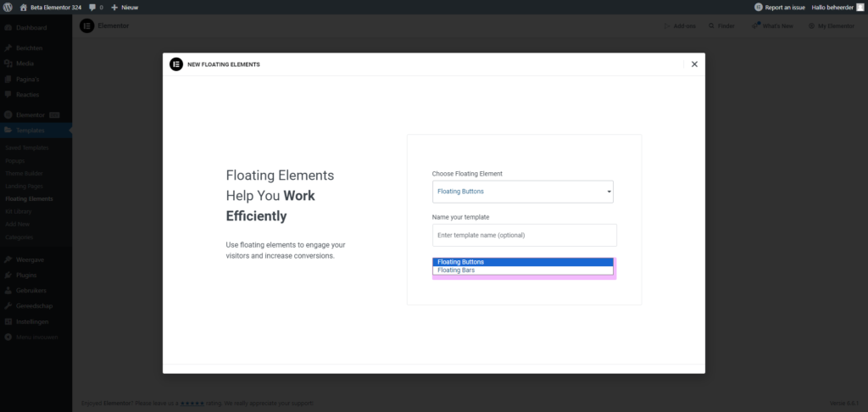Open Categories submenu item
This screenshot has height=412, width=868.
[19, 237]
